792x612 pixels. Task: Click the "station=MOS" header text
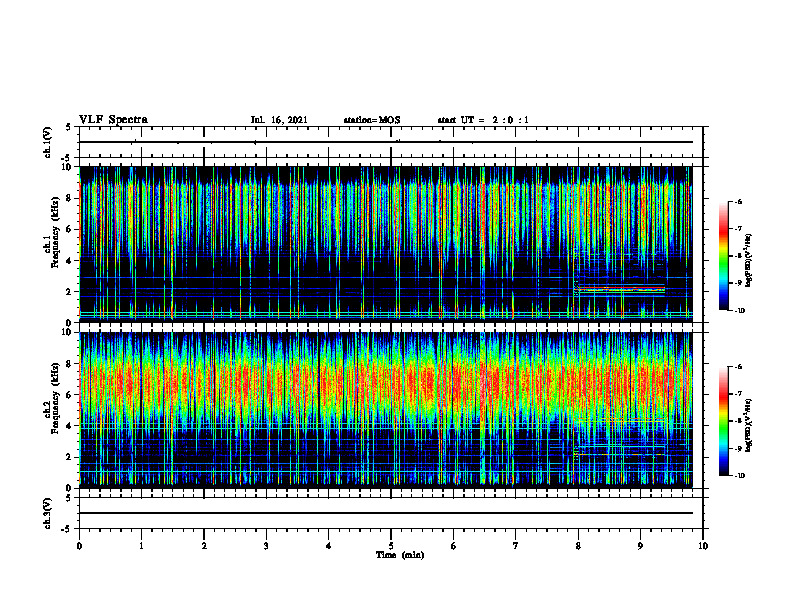tap(372, 120)
